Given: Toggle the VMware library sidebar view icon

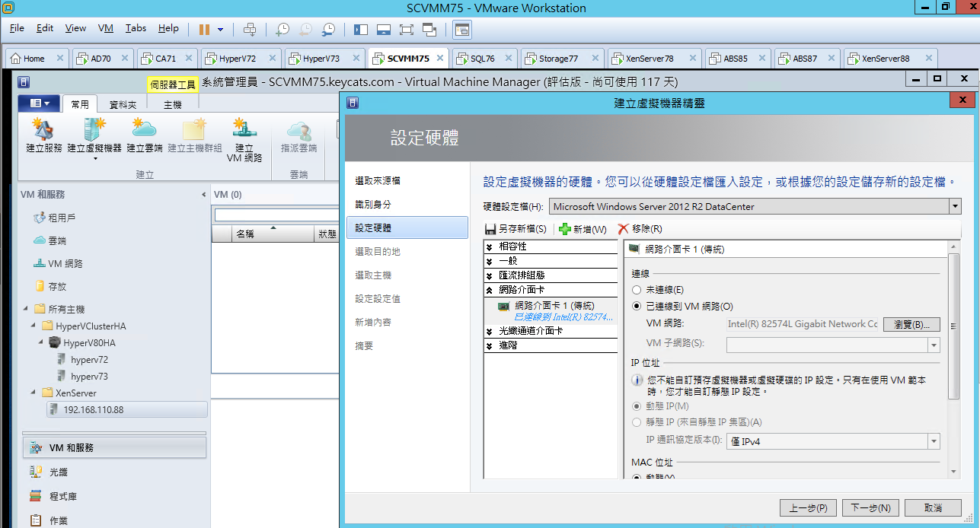Looking at the screenshot, I should click(x=361, y=29).
